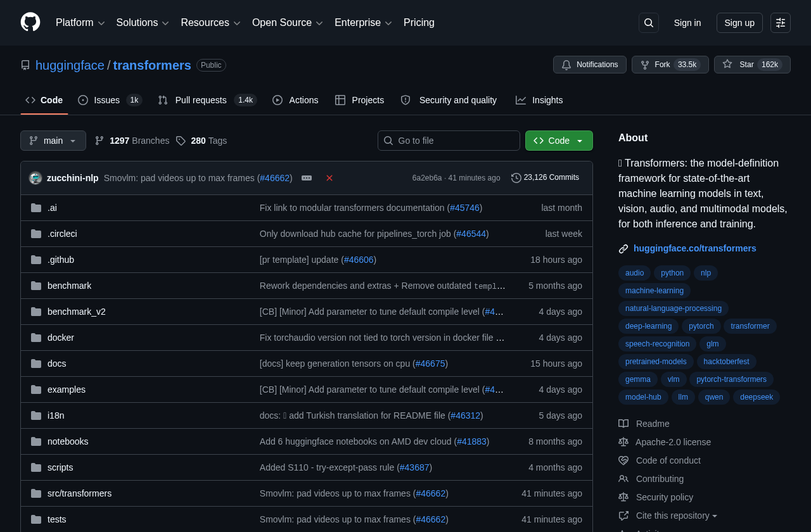Click the Sign in link
This screenshot has width=811, height=532.
[687, 23]
